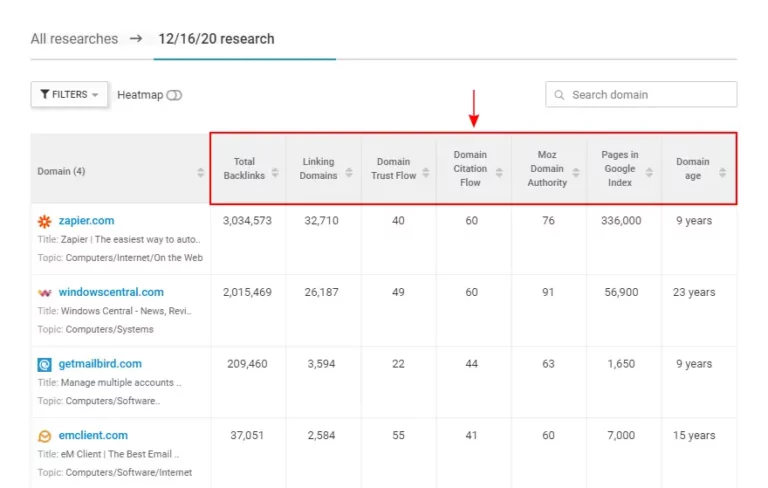Sort by Domain age arrows
This screenshot has width=768, height=488.
(x=722, y=172)
